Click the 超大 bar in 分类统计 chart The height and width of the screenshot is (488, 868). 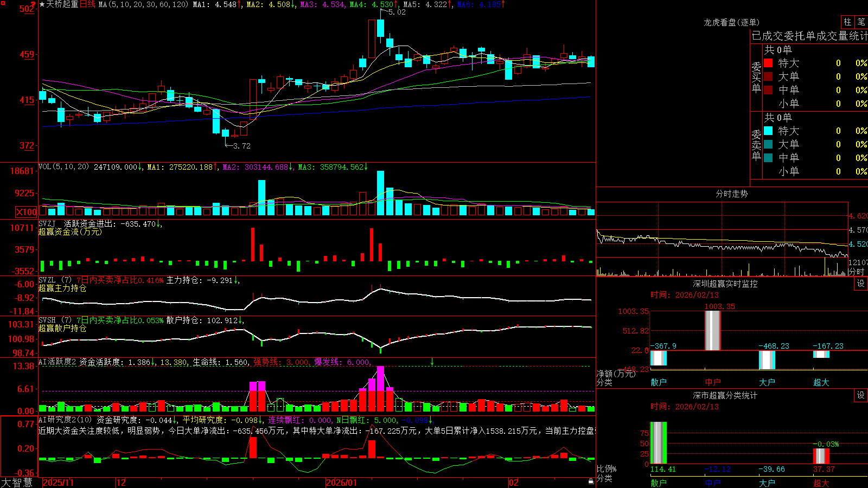pos(821,456)
